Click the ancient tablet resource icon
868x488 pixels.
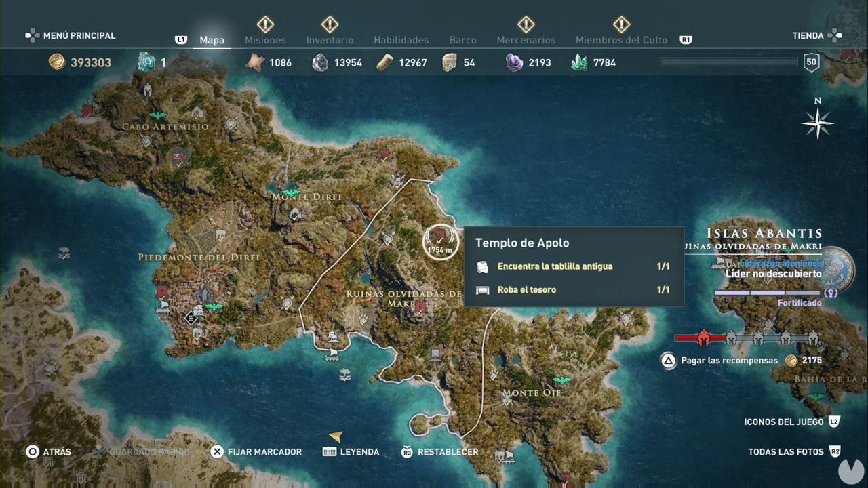pos(449,62)
